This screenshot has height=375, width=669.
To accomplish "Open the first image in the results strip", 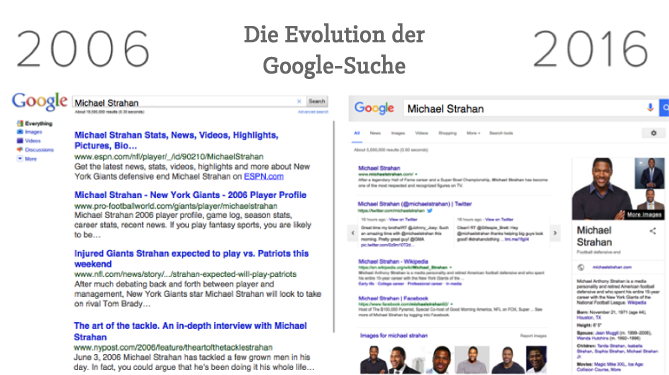I will point(373,360).
